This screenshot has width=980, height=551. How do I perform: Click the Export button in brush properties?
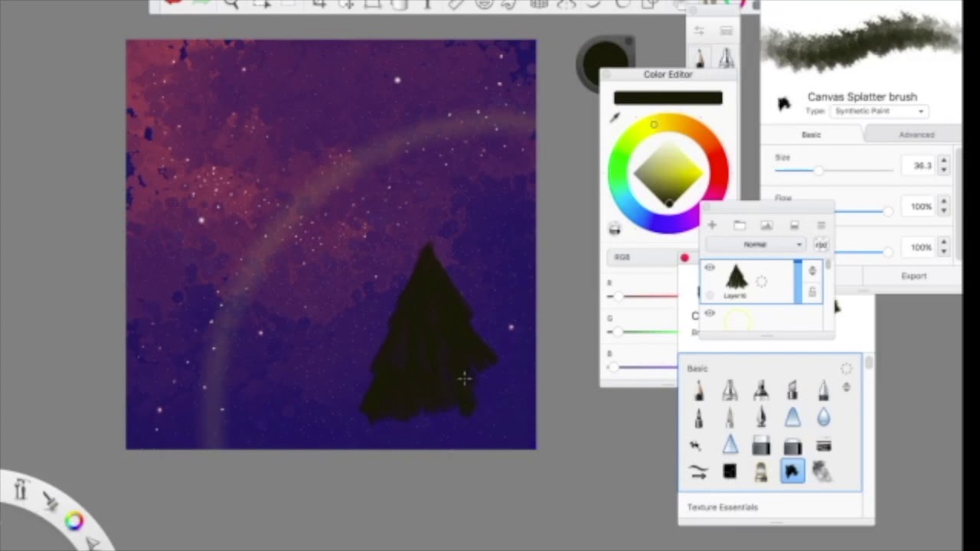pos(913,276)
